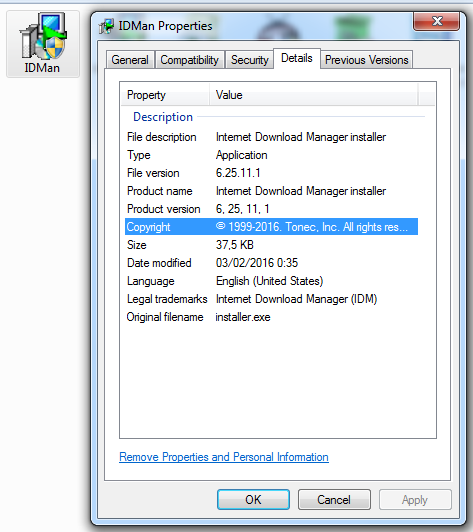
Task: Close the IDMan Properties dialog
Action: (x=436, y=21)
